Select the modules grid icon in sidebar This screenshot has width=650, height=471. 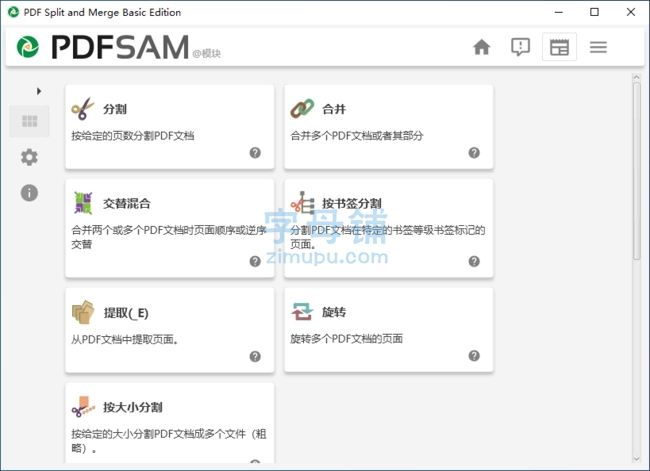pyautogui.click(x=29, y=121)
